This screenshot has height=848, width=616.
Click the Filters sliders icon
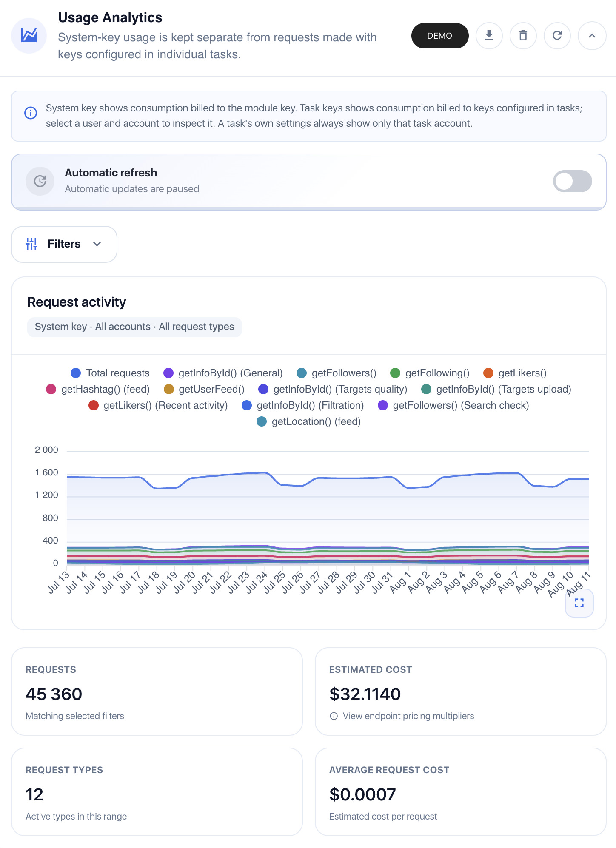tap(31, 244)
